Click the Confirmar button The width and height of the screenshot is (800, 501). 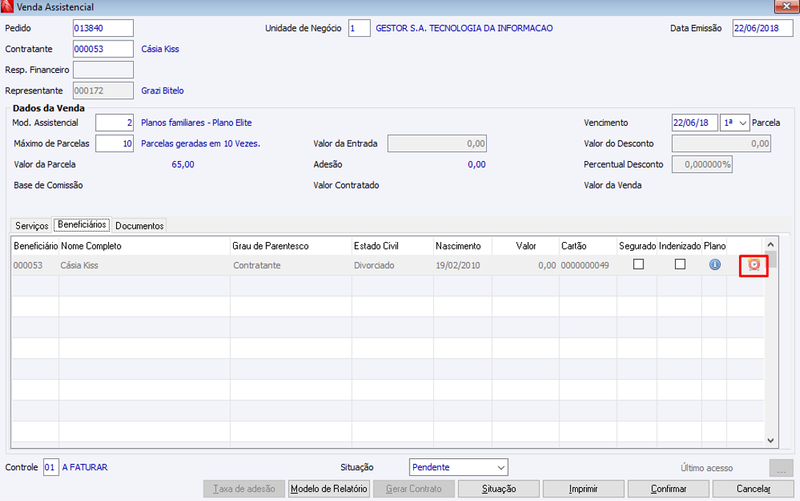pos(668,489)
